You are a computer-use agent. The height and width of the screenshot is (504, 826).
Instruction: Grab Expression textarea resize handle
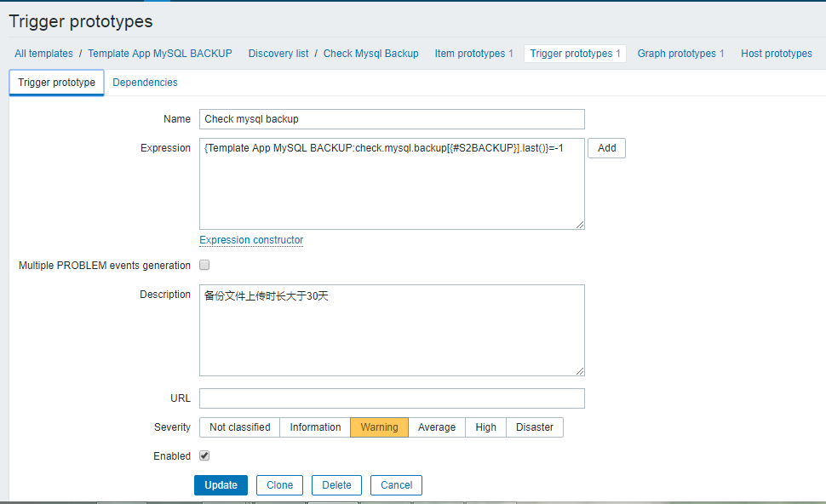[x=580, y=225]
